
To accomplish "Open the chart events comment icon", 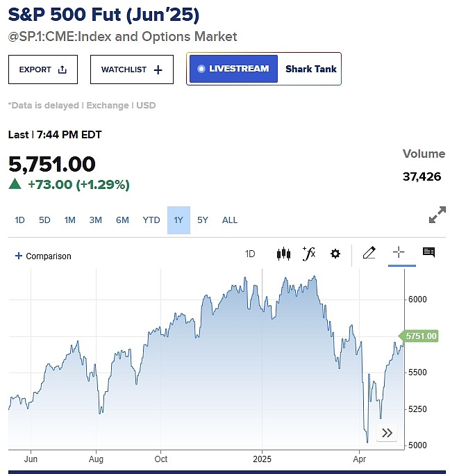I will 428,252.
